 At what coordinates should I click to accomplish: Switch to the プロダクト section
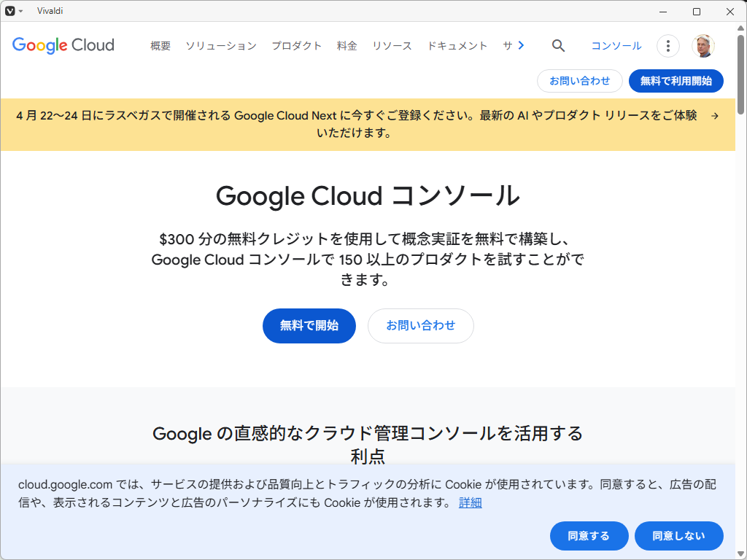pyautogui.click(x=296, y=45)
